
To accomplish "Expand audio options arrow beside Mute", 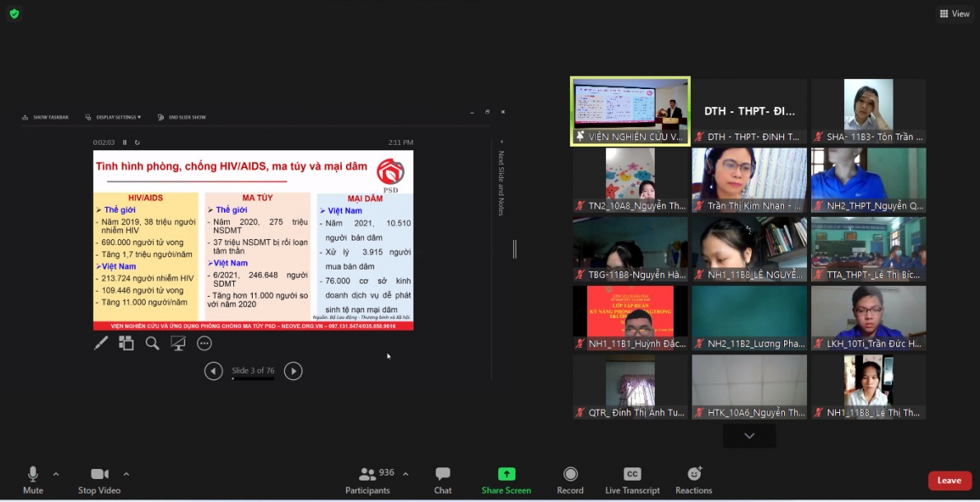I will 56,474.
